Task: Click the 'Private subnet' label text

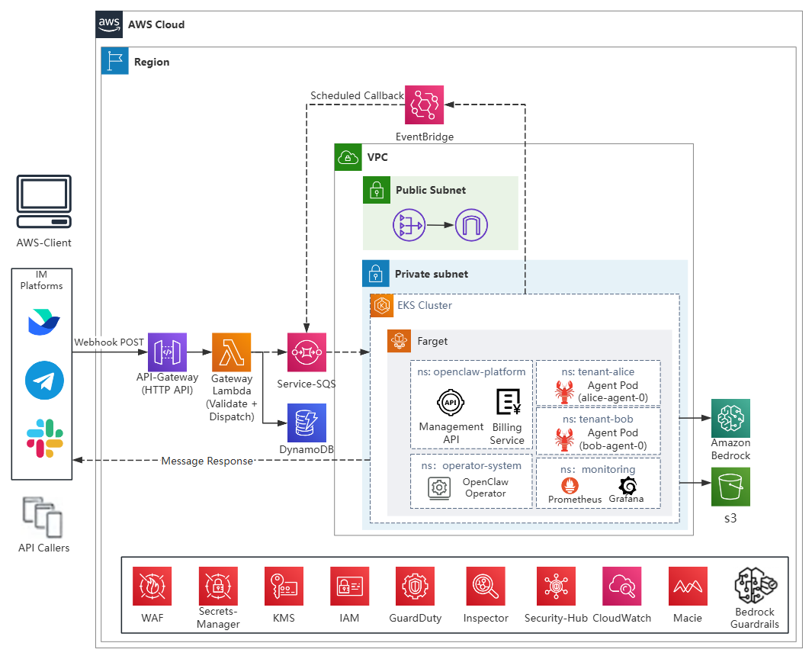Action: (432, 274)
